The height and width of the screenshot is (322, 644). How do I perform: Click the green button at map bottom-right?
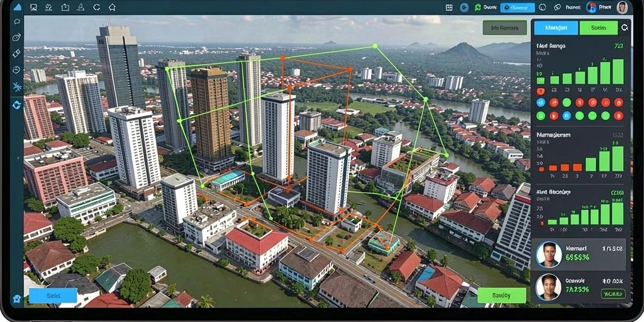[x=501, y=296]
